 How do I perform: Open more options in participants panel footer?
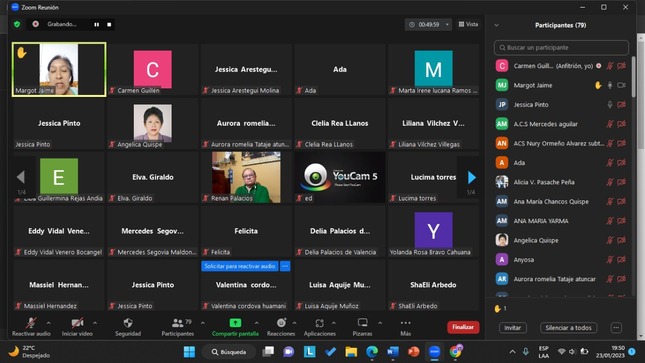click(x=616, y=328)
